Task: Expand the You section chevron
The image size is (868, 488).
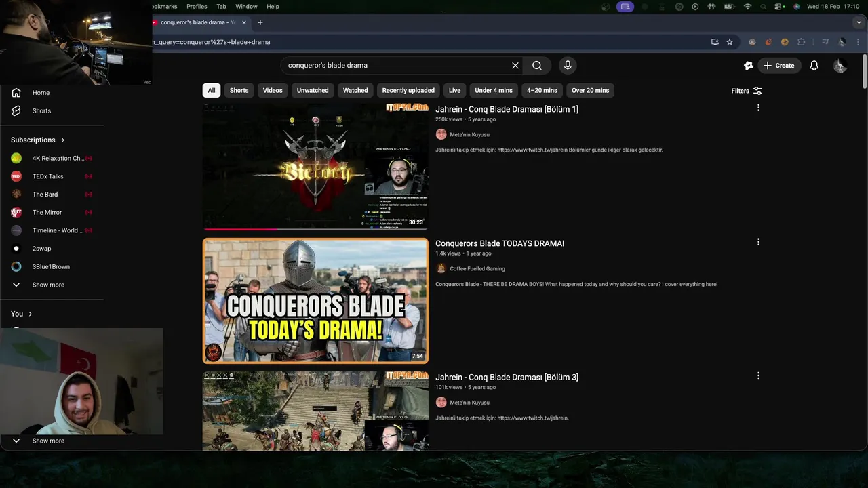Action: 30,314
